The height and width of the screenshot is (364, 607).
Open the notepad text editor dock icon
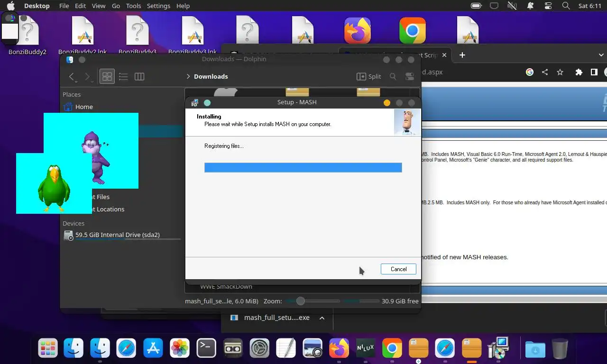(286, 348)
